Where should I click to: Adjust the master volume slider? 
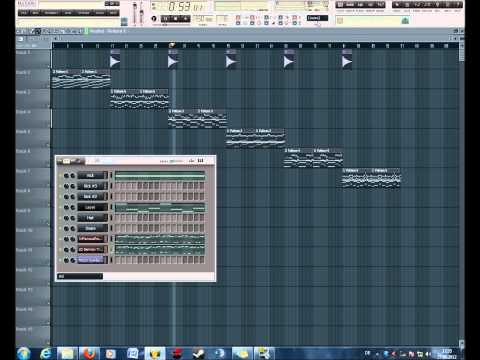(135, 13)
